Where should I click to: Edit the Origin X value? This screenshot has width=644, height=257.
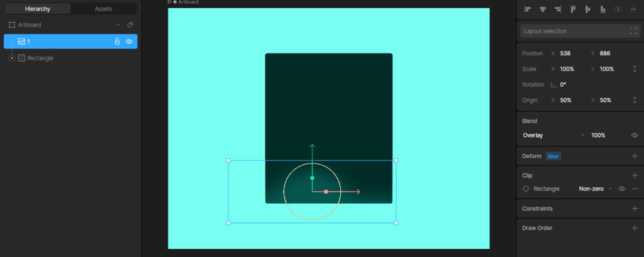[x=565, y=100]
